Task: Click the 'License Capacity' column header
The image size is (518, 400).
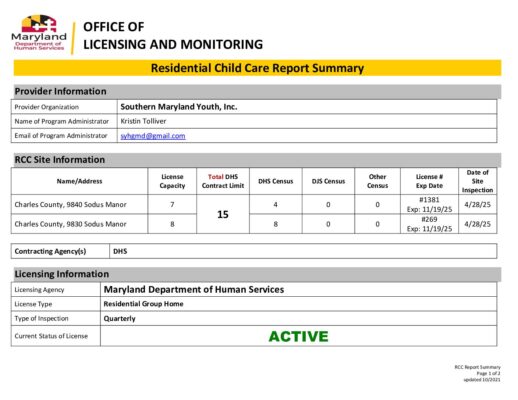Action: (x=172, y=181)
